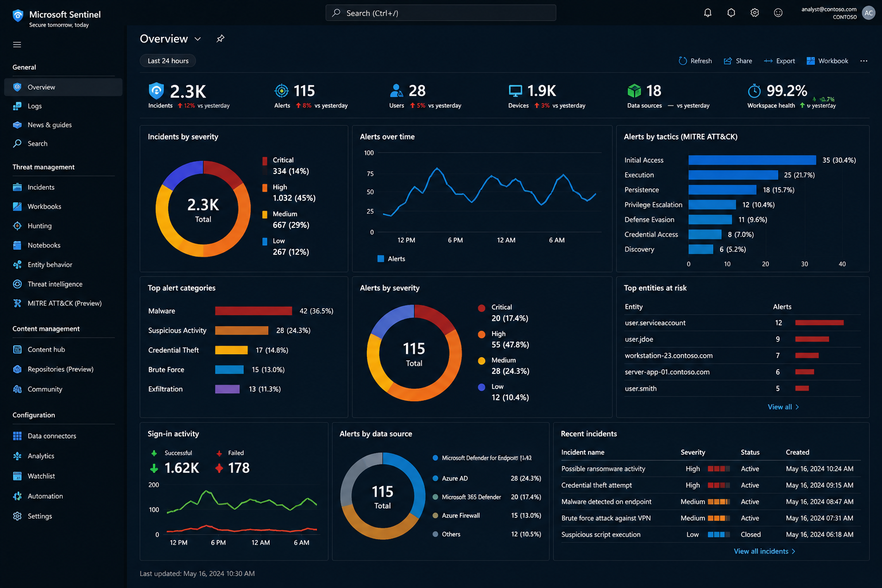
Task: Click the Workspace health stopwatch icon
Action: click(x=754, y=91)
